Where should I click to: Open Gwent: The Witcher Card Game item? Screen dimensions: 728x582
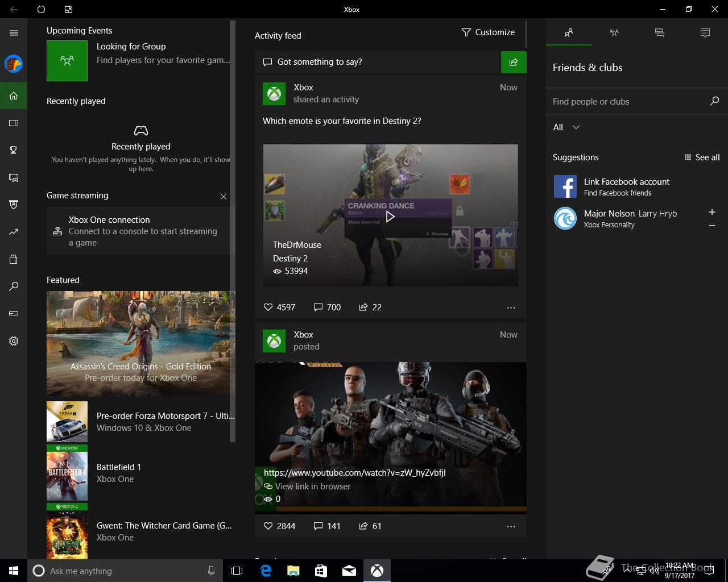pos(140,531)
